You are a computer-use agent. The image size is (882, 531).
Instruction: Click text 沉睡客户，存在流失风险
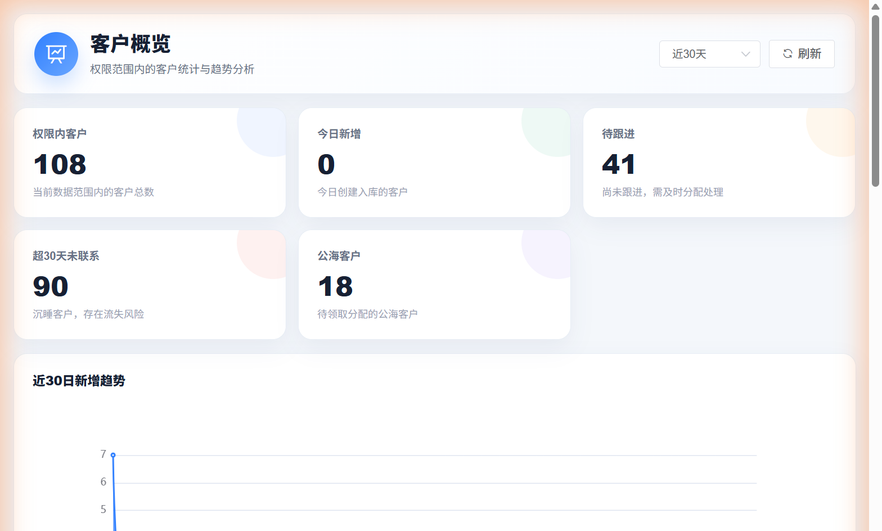point(88,314)
